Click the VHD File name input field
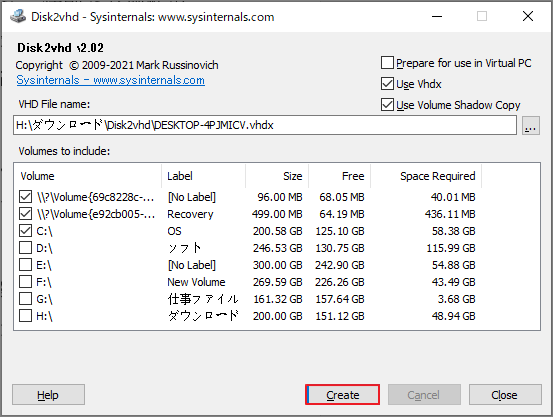Screen dimensions: 553x417 [x=265, y=125]
